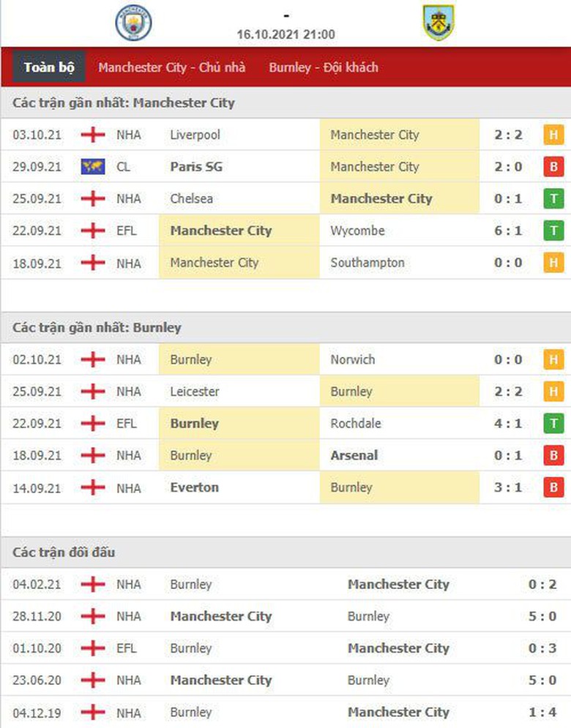
Task: Click the Burnley club crest
Action: pos(438,23)
